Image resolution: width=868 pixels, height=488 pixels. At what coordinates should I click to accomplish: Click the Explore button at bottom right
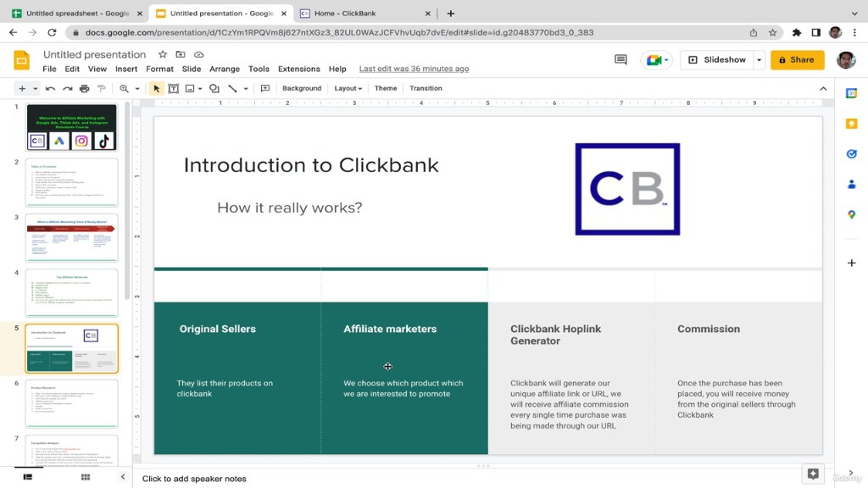pyautogui.click(x=813, y=474)
